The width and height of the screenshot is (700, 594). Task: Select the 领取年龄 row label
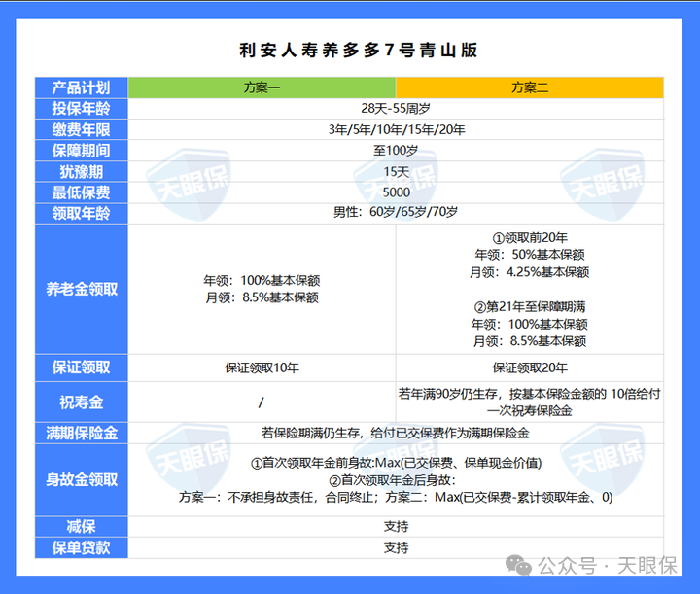point(82,213)
